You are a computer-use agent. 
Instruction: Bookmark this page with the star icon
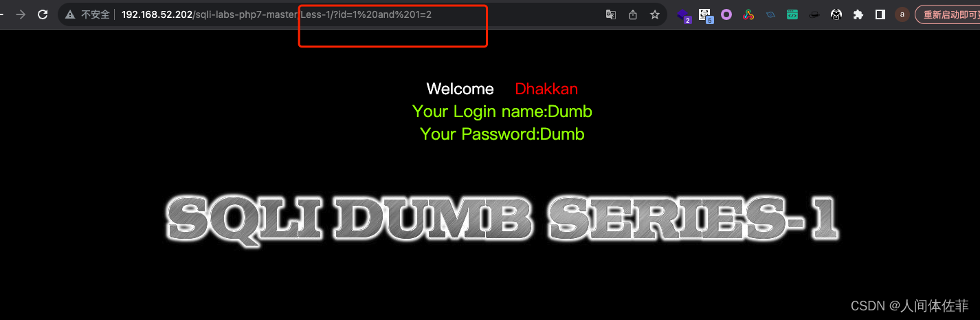click(x=655, y=14)
